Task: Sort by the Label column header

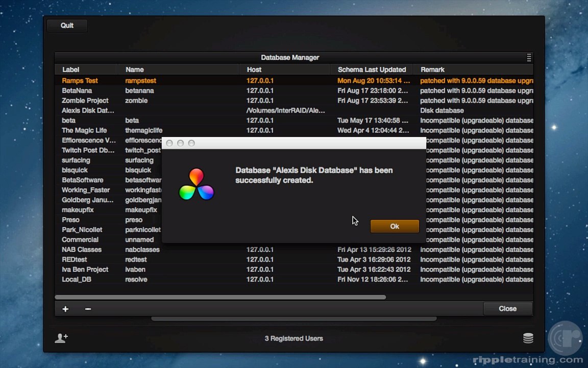Action: 86,70
